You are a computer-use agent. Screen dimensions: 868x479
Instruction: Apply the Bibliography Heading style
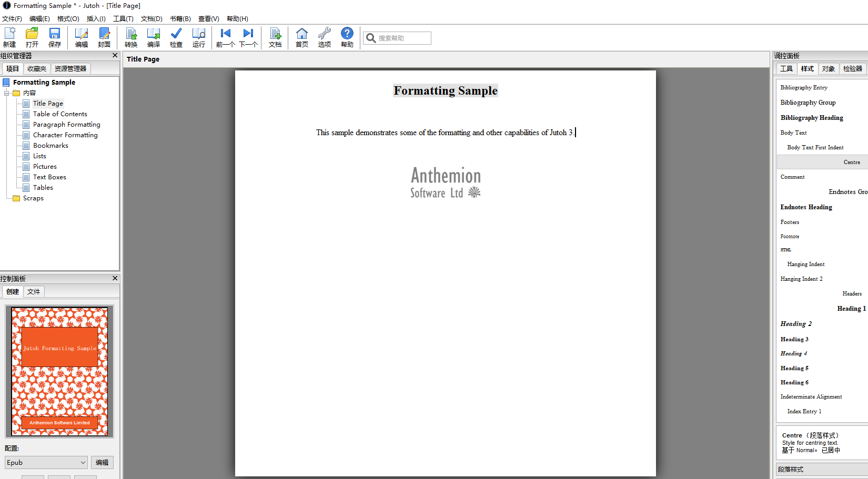click(x=812, y=118)
